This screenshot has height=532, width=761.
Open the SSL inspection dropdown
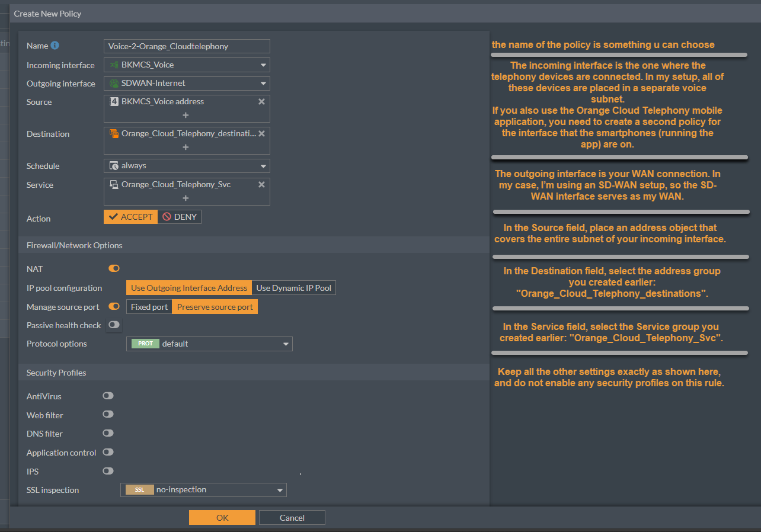[x=203, y=490]
